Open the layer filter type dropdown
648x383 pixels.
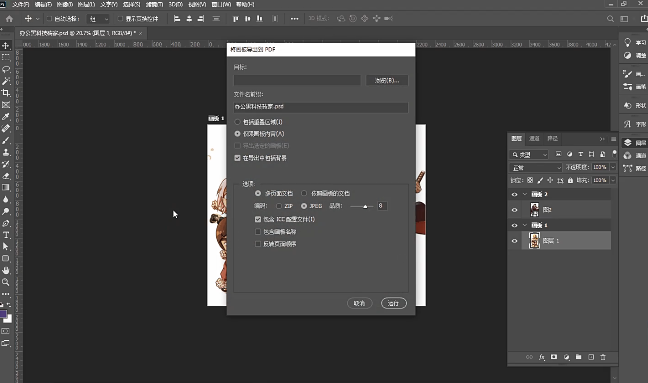529,155
